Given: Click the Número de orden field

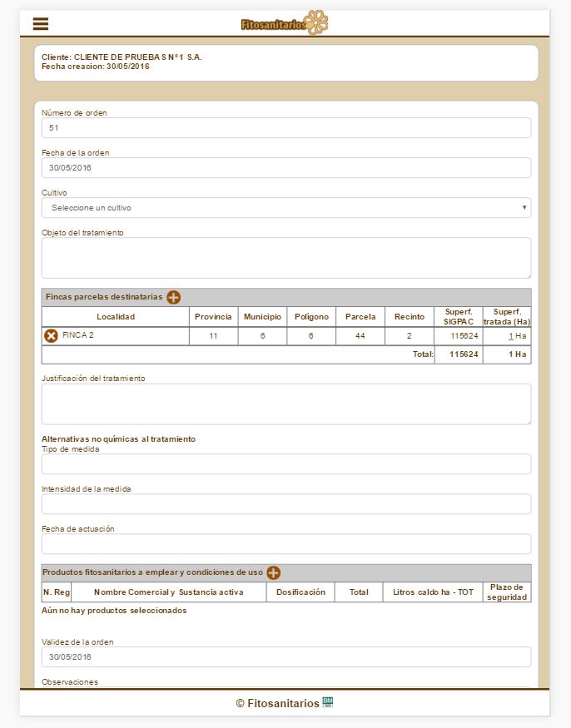Looking at the screenshot, I should [x=286, y=128].
